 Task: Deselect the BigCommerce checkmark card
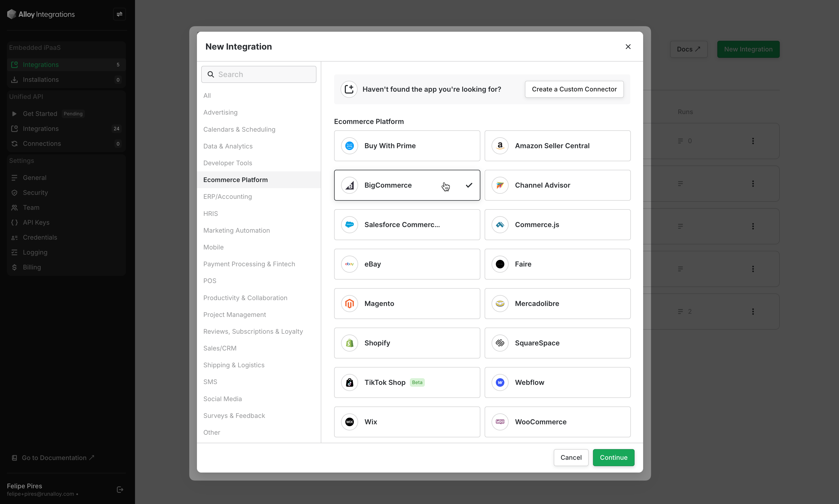(407, 186)
